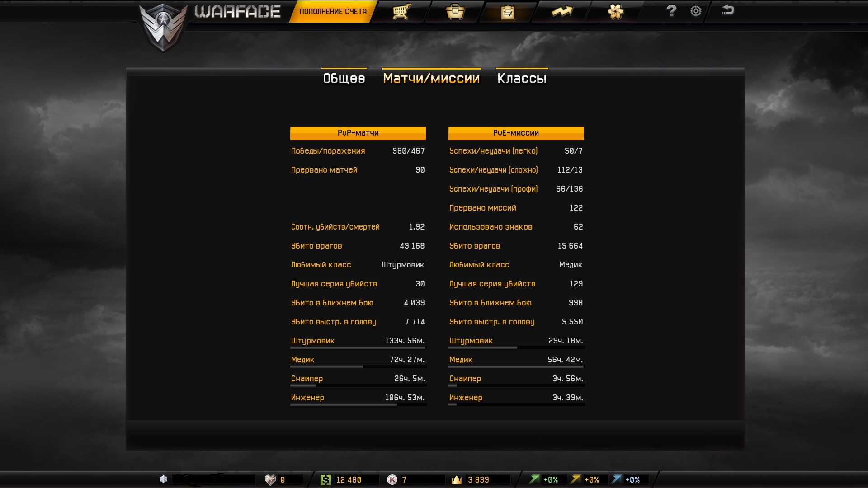
Task: Open settings gear icon
Action: point(696,11)
